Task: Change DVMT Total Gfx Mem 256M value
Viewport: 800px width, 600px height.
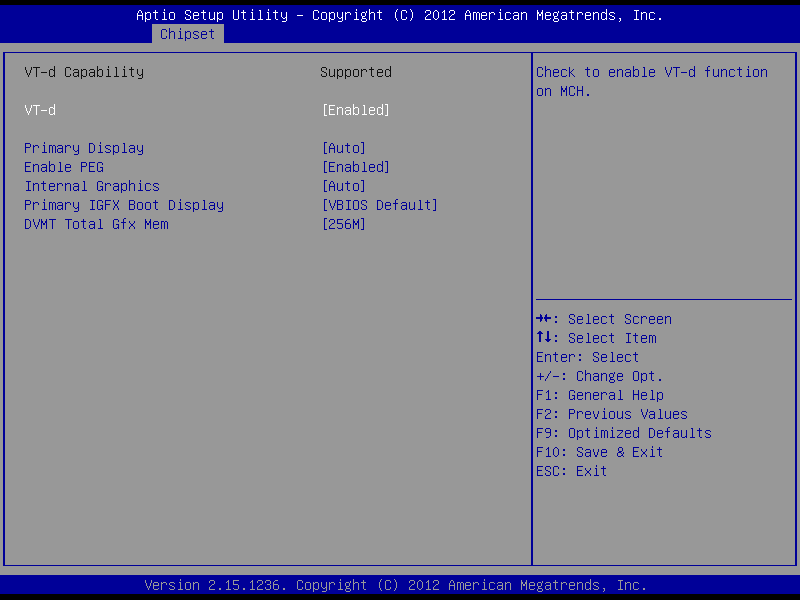Action: tap(343, 224)
